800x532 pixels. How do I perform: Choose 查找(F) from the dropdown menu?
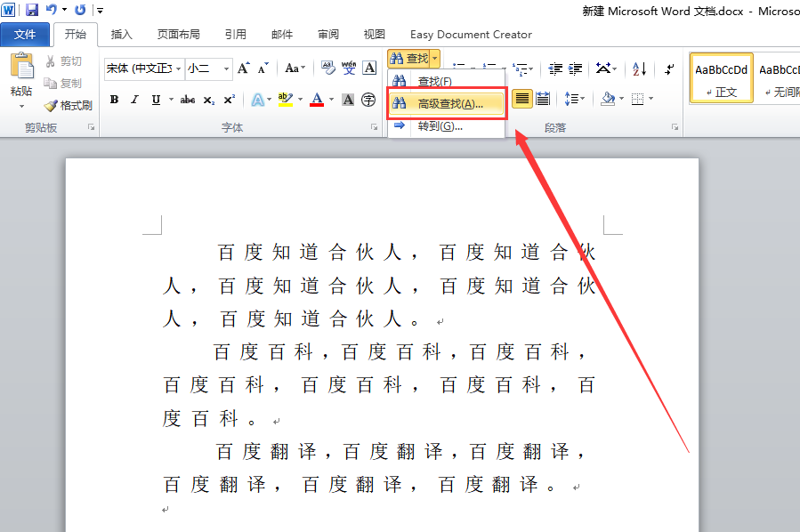[447, 81]
